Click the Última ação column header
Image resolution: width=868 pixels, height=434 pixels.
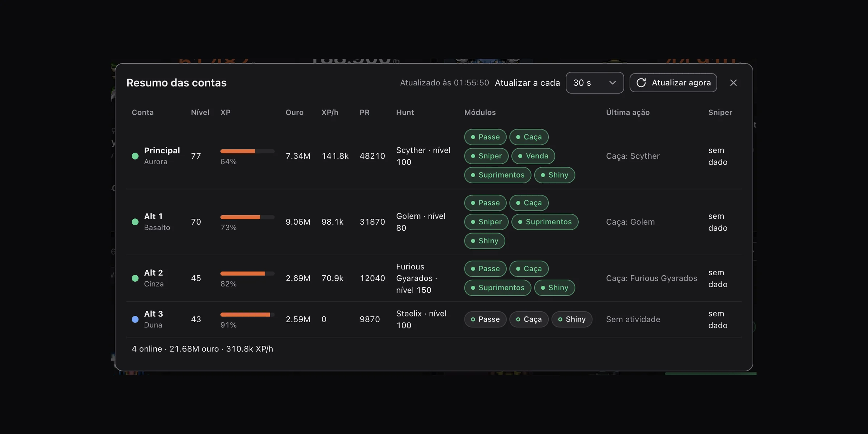(x=628, y=112)
